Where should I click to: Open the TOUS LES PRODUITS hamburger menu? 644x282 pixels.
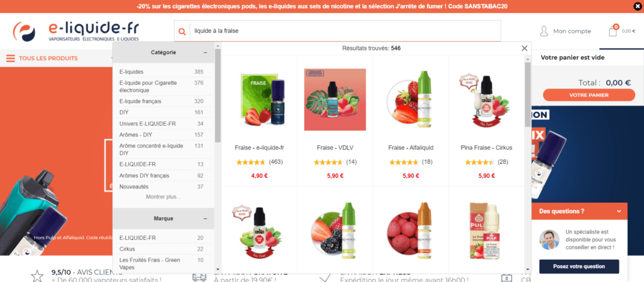point(11,58)
